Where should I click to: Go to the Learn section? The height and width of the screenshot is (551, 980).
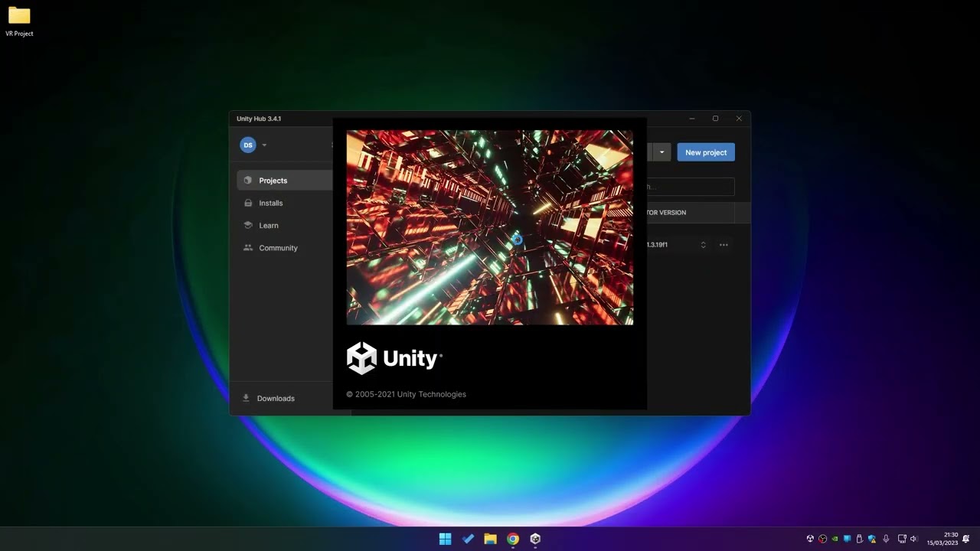point(268,225)
